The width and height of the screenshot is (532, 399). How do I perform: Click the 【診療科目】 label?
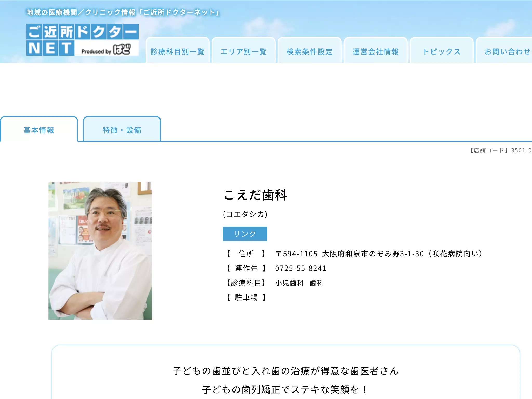click(x=246, y=283)
